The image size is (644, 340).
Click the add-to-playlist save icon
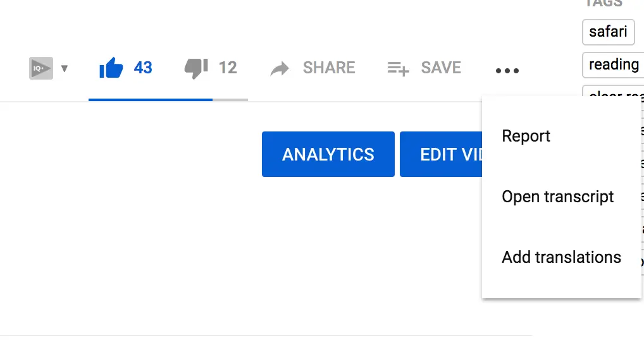[398, 68]
